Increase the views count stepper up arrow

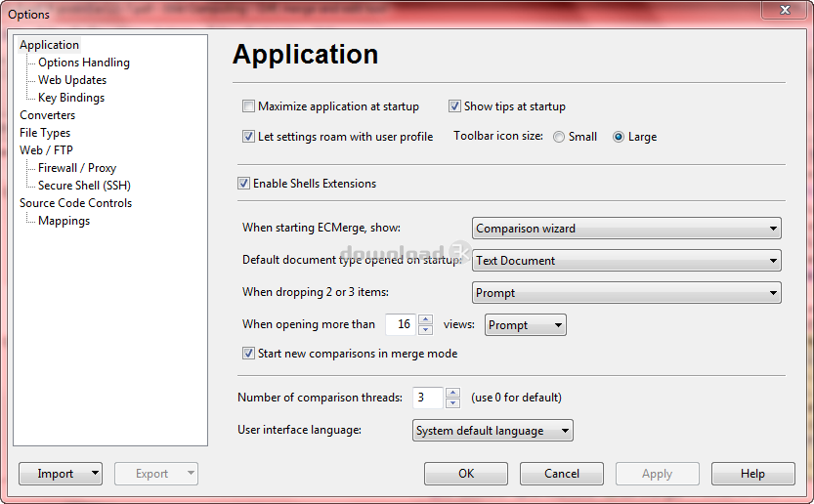click(425, 319)
